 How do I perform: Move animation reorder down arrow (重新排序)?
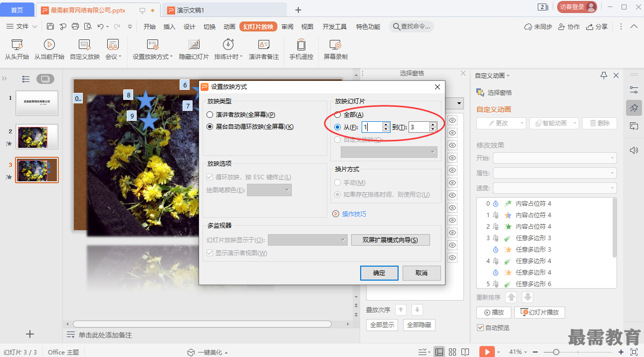(x=527, y=298)
